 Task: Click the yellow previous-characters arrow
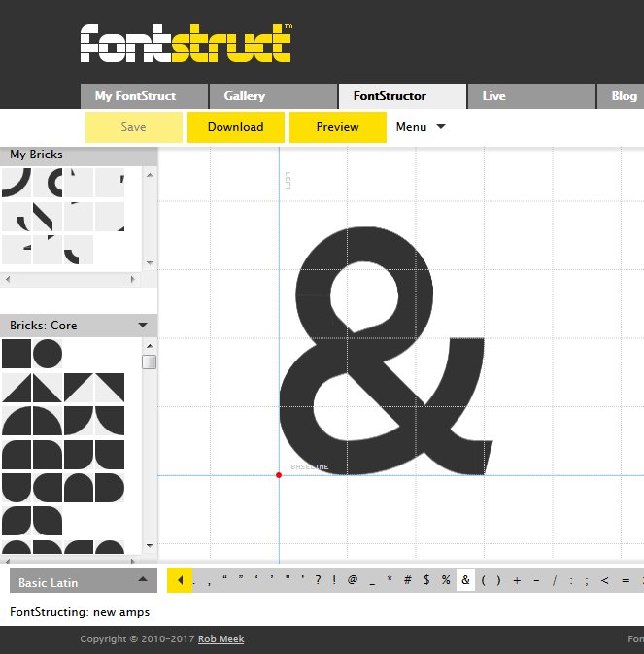pos(180,580)
